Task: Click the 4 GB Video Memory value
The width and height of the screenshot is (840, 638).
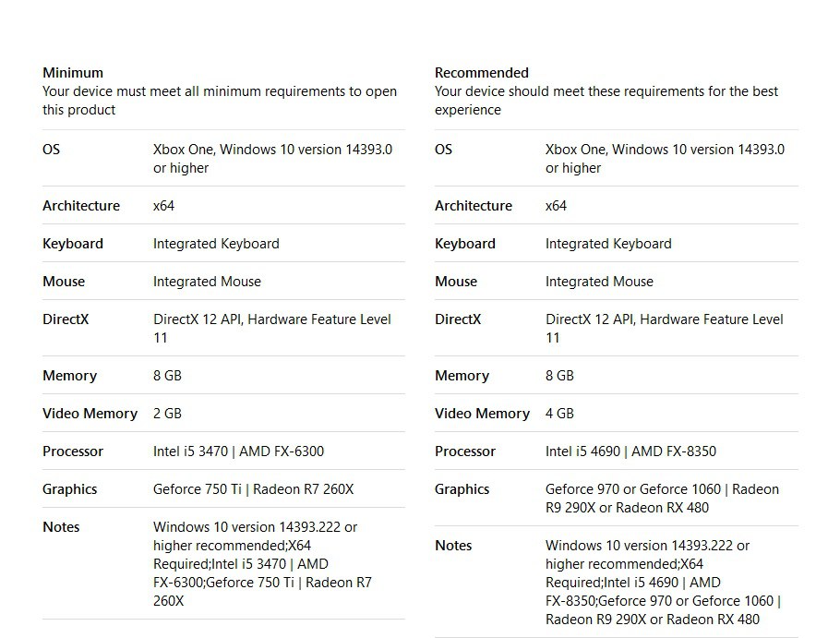Action: tap(559, 414)
